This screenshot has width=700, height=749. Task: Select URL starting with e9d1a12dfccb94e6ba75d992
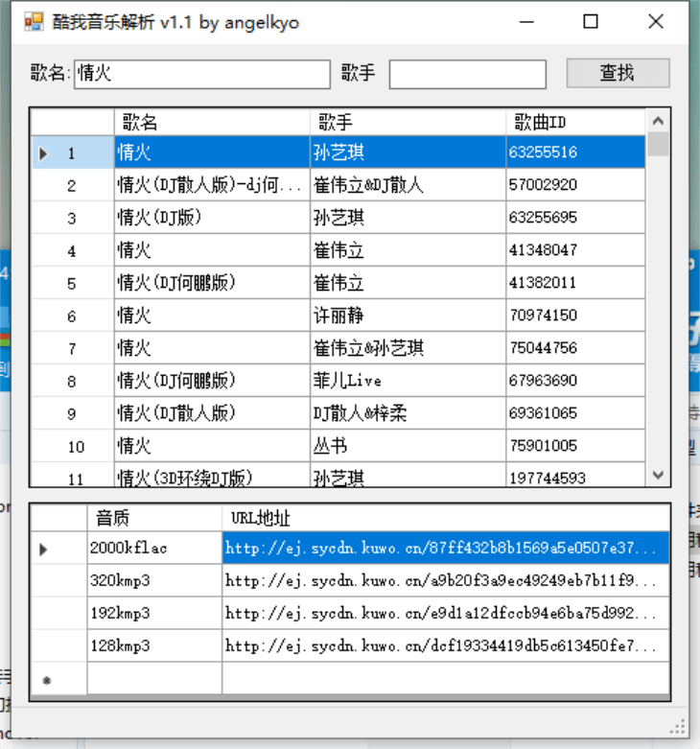pos(446,613)
